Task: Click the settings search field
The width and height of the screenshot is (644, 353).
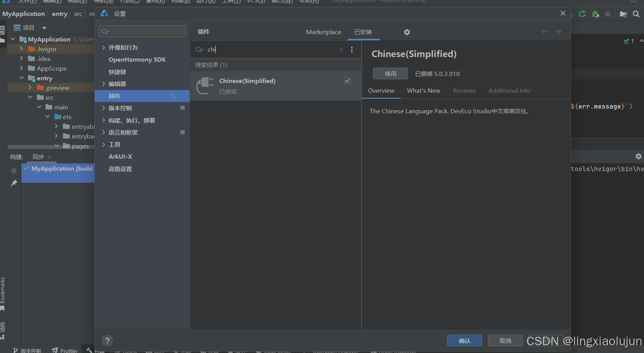Action: click(142, 31)
